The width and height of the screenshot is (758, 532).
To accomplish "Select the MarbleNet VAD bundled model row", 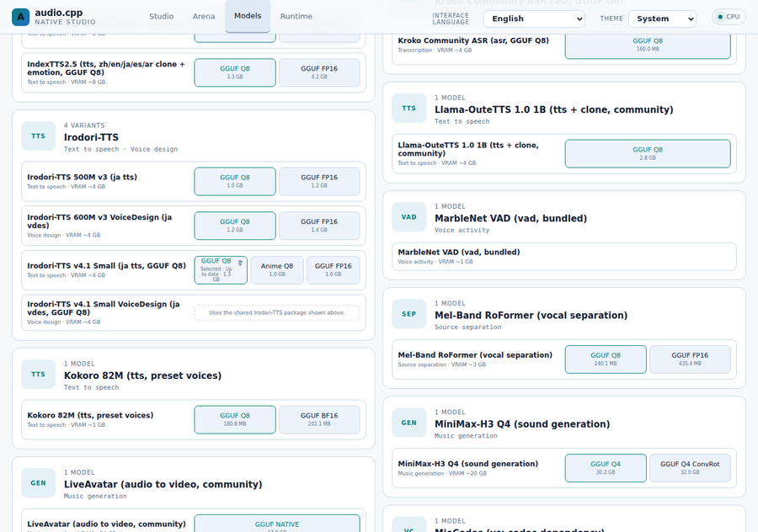I will click(564, 257).
